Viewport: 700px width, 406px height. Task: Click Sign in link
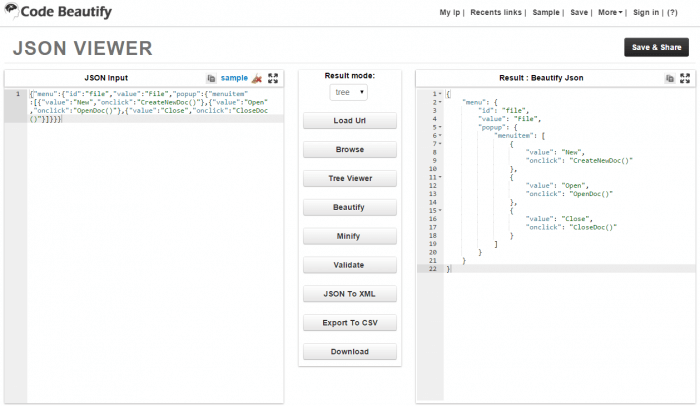pos(646,13)
